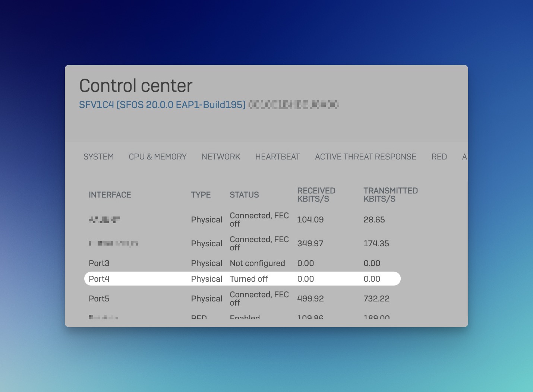Switch to the RED tab
The height and width of the screenshot is (392, 533).
439,157
